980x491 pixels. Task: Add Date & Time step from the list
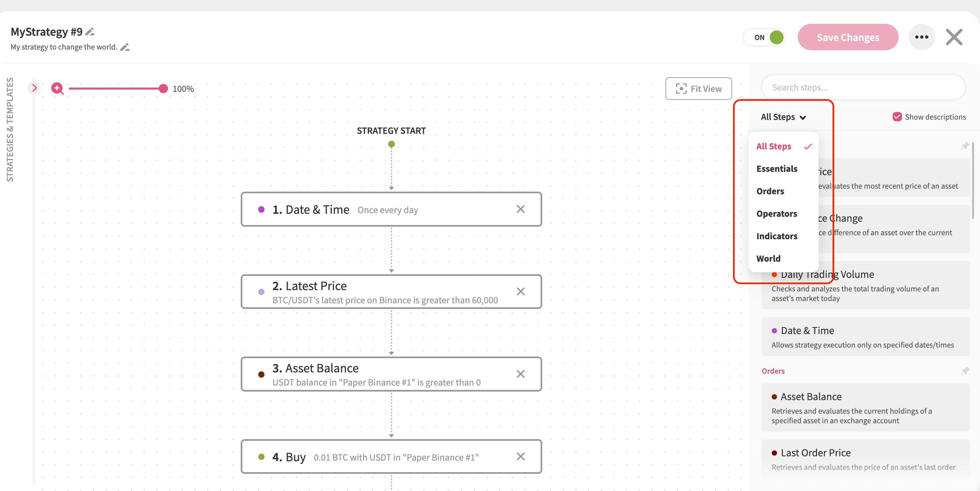point(866,337)
